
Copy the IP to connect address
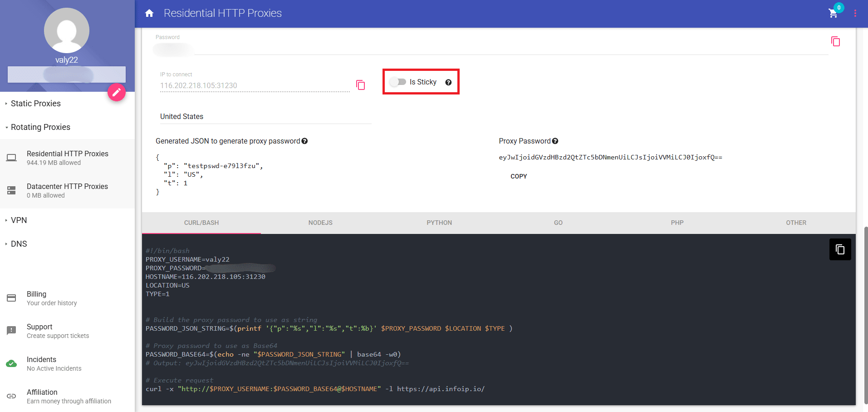tap(361, 85)
